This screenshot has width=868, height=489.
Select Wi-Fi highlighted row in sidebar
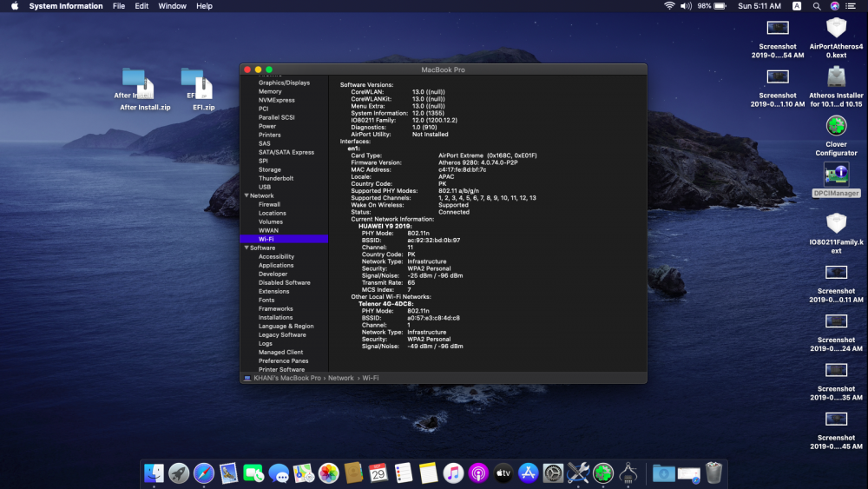284,239
